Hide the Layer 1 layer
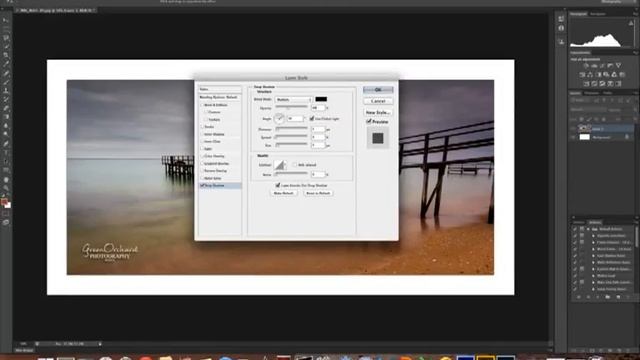 pos(573,129)
